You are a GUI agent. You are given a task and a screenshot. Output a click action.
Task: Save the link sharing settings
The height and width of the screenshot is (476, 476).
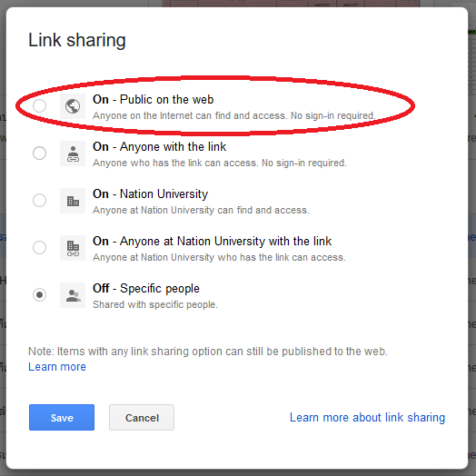[62, 418]
